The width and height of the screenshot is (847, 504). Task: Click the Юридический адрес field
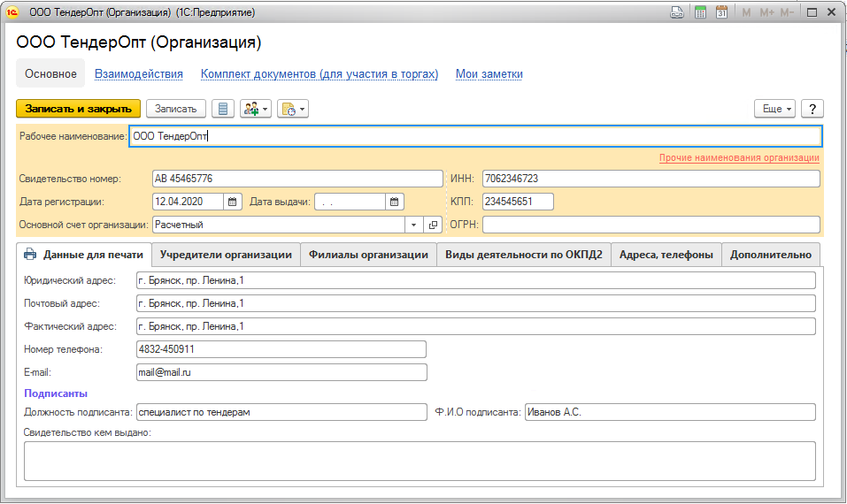tap(476, 280)
